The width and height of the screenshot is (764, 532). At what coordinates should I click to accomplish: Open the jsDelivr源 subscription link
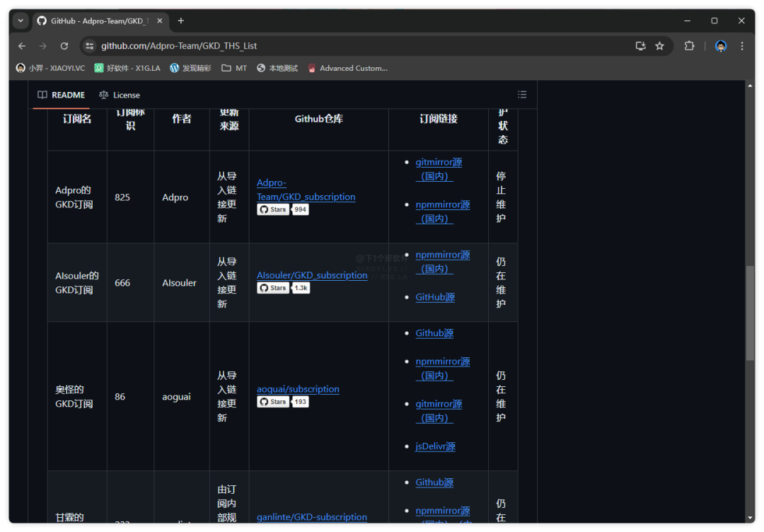(435, 446)
